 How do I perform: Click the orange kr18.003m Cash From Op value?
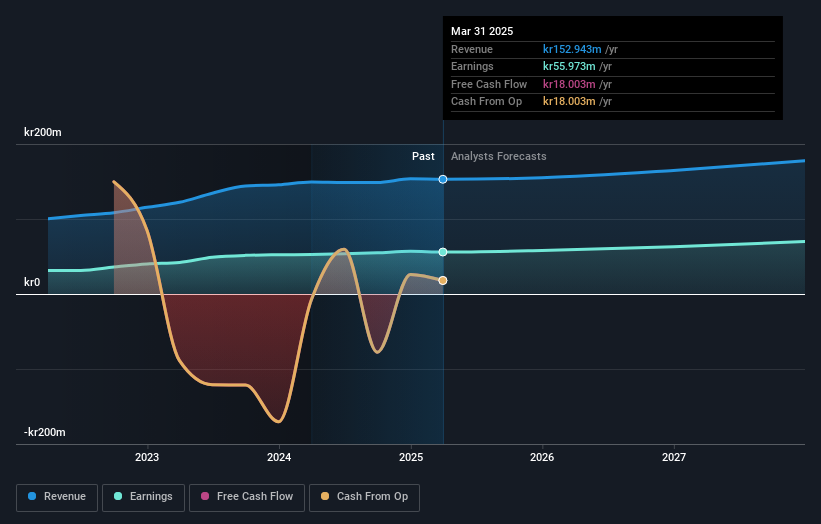[x=569, y=102]
